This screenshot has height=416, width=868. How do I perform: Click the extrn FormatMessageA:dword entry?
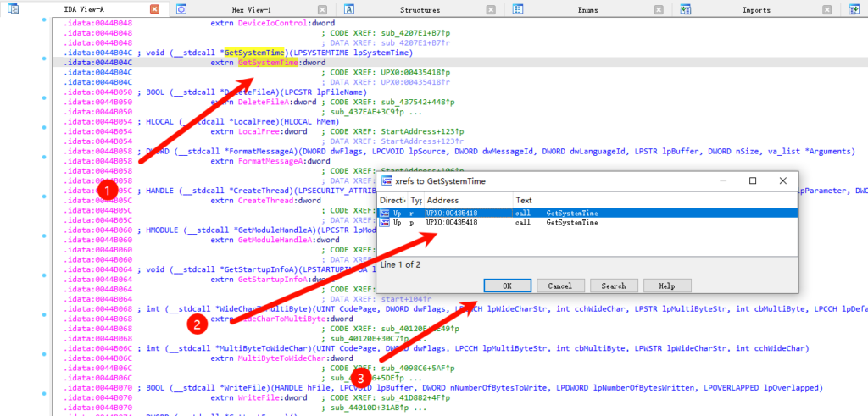point(270,161)
